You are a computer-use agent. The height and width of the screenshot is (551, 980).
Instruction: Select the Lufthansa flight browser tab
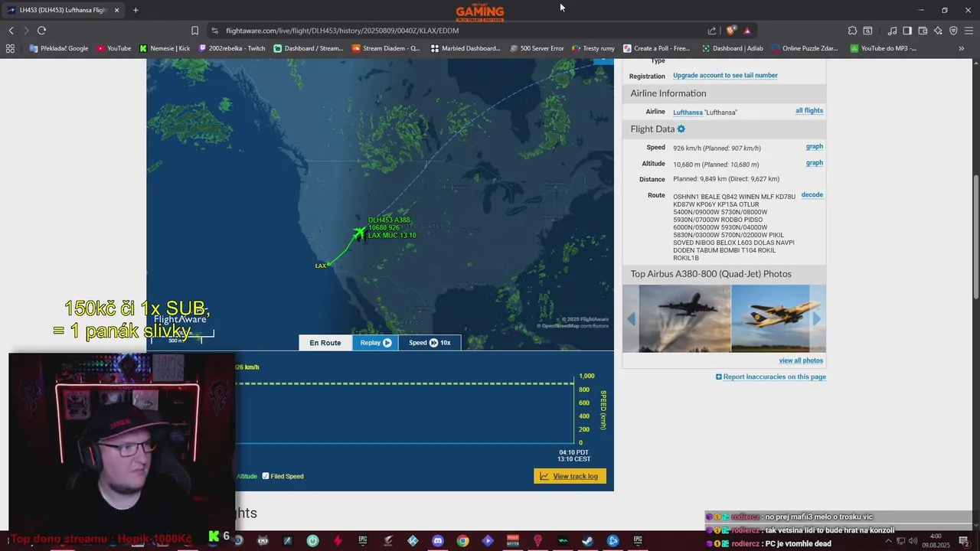point(64,10)
